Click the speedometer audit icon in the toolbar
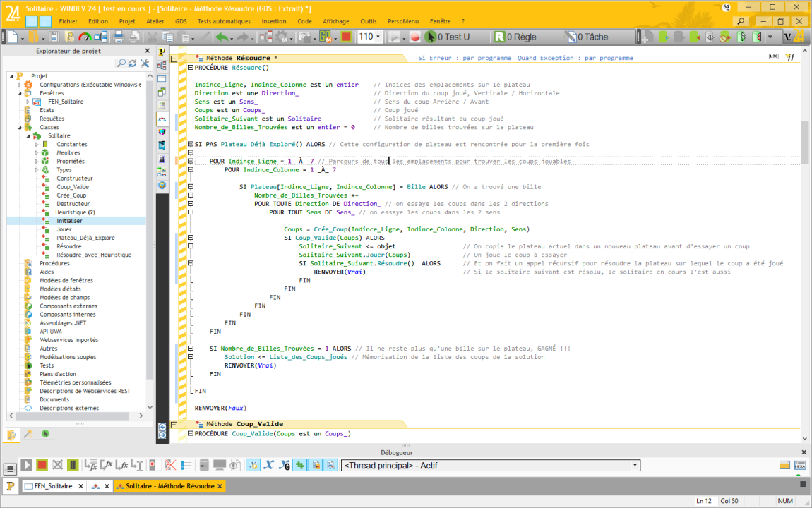The height and width of the screenshot is (508, 812). [85, 37]
